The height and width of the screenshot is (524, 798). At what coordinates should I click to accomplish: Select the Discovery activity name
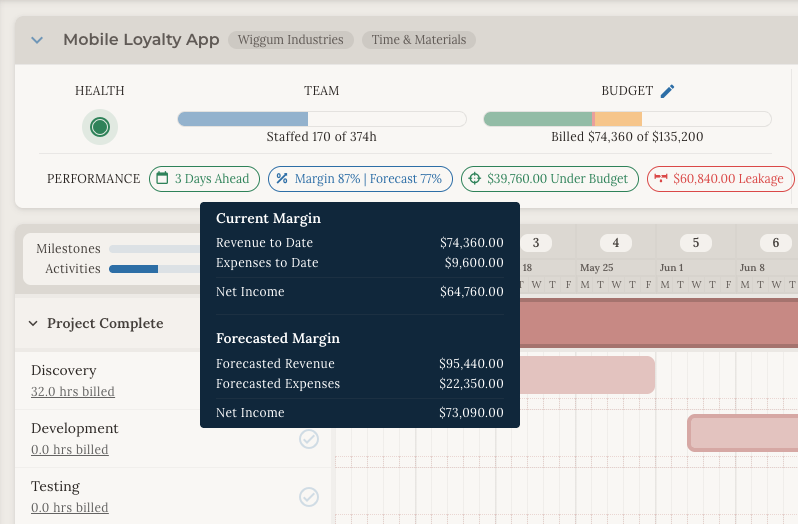point(64,370)
